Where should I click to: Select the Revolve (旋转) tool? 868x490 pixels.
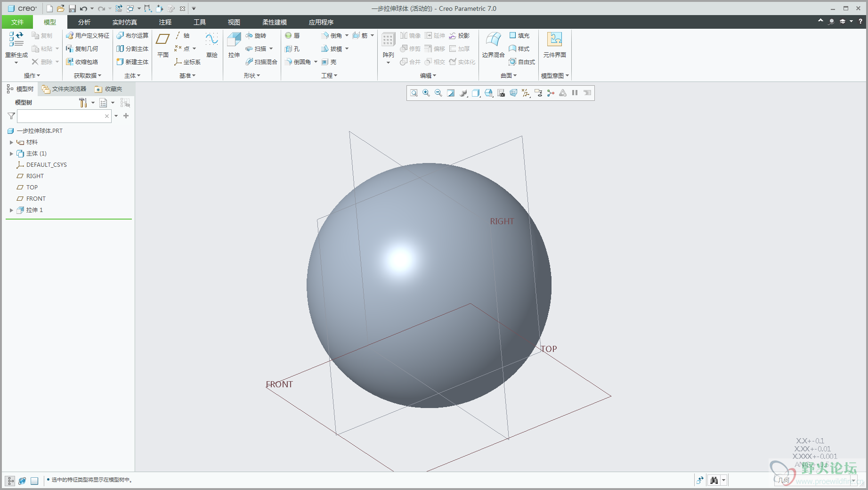(256, 35)
